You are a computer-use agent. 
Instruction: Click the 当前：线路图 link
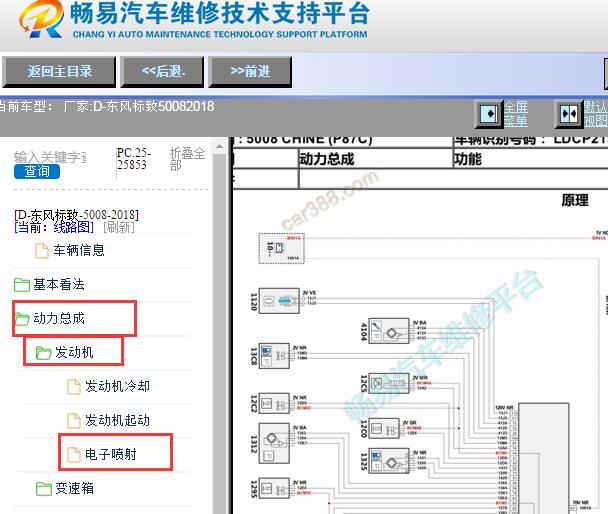pyautogui.click(x=54, y=227)
